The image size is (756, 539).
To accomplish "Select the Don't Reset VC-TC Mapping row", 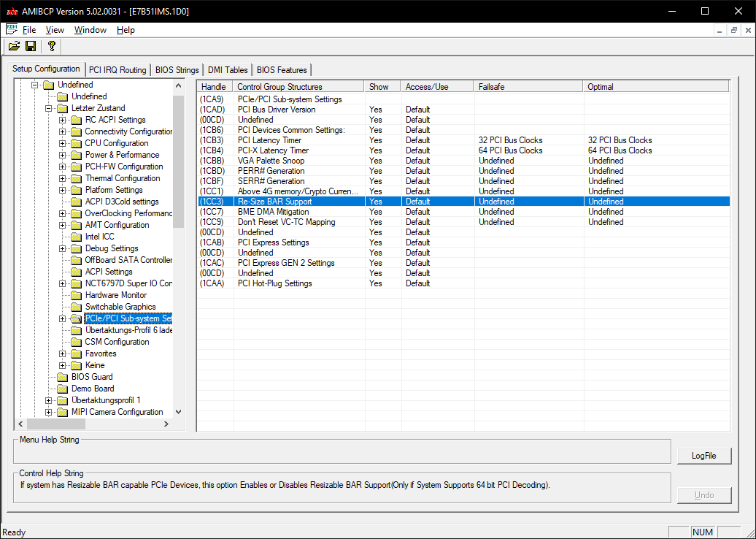I will click(x=463, y=222).
